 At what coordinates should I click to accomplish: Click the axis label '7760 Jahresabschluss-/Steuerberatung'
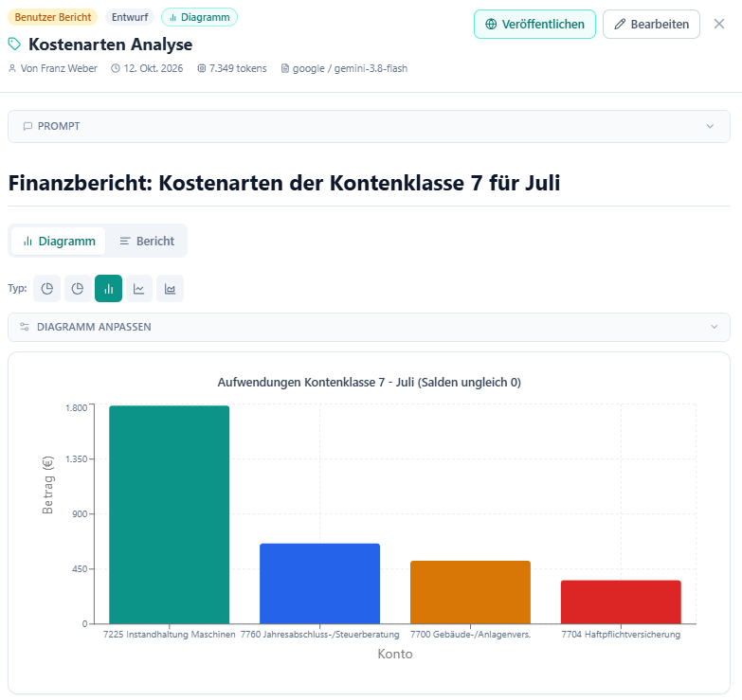[x=319, y=635]
